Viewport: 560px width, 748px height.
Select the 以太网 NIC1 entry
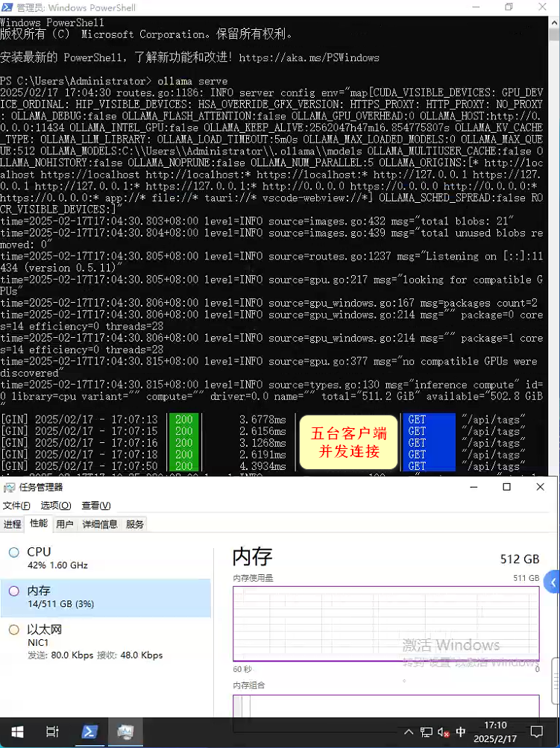click(x=105, y=642)
